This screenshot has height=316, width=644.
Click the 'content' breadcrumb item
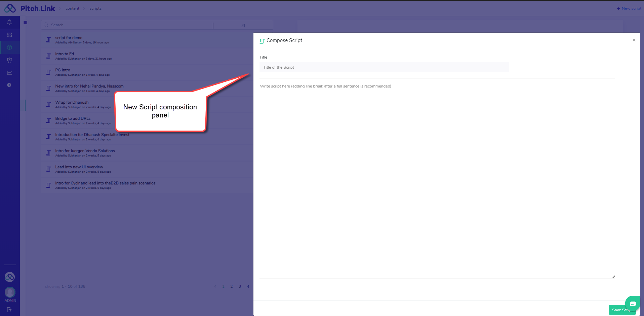pyautogui.click(x=72, y=8)
